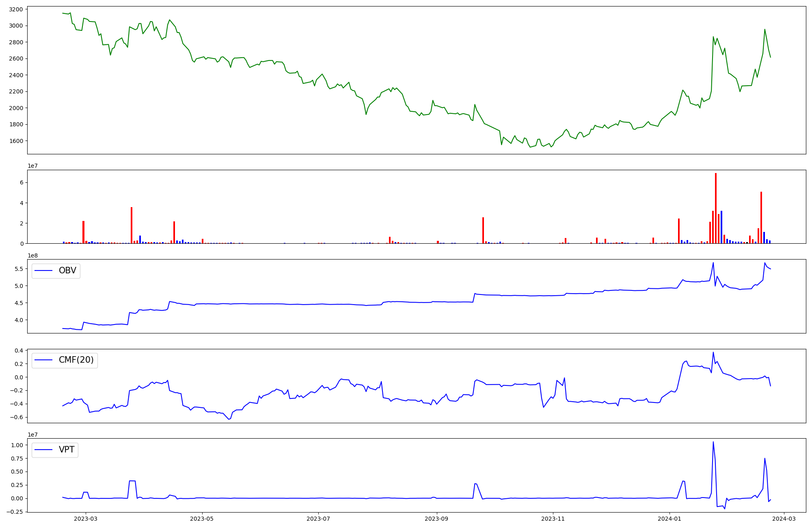Click the 0.4 label on CMF axis
The image size is (812, 528).
[19, 350]
